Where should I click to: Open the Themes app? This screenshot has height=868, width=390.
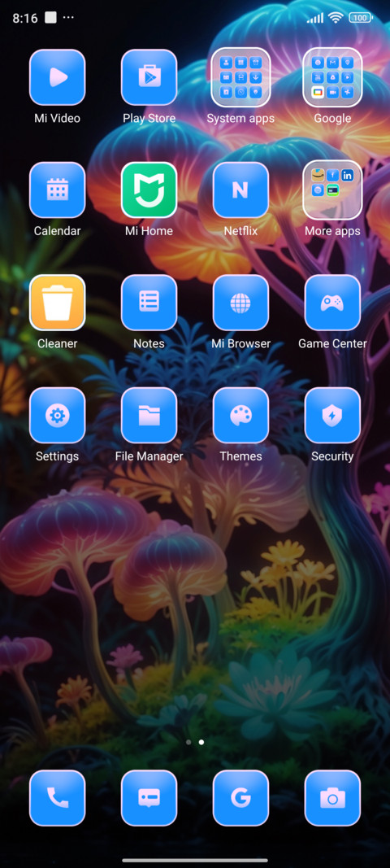click(240, 415)
